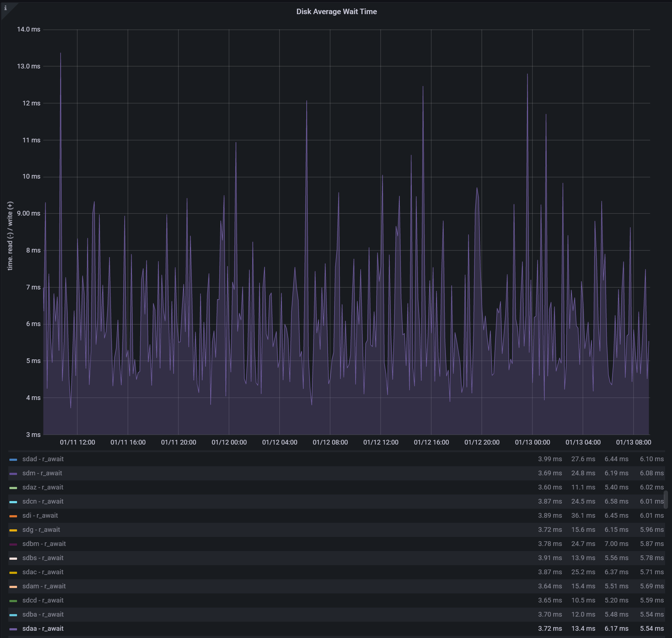The height and width of the screenshot is (638, 672).
Task: Click the 01/13 00:00 x-axis label
Action: click(532, 442)
